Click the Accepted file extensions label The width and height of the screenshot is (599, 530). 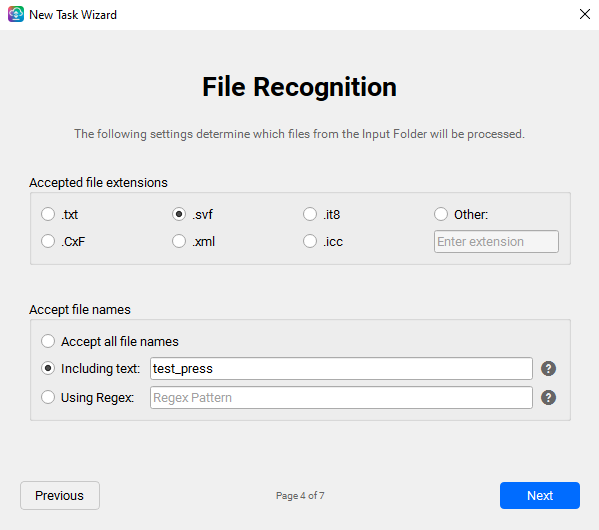point(98,183)
